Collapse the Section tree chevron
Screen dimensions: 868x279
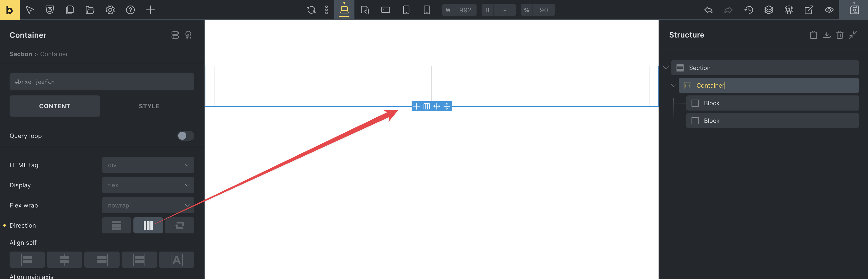[666, 68]
